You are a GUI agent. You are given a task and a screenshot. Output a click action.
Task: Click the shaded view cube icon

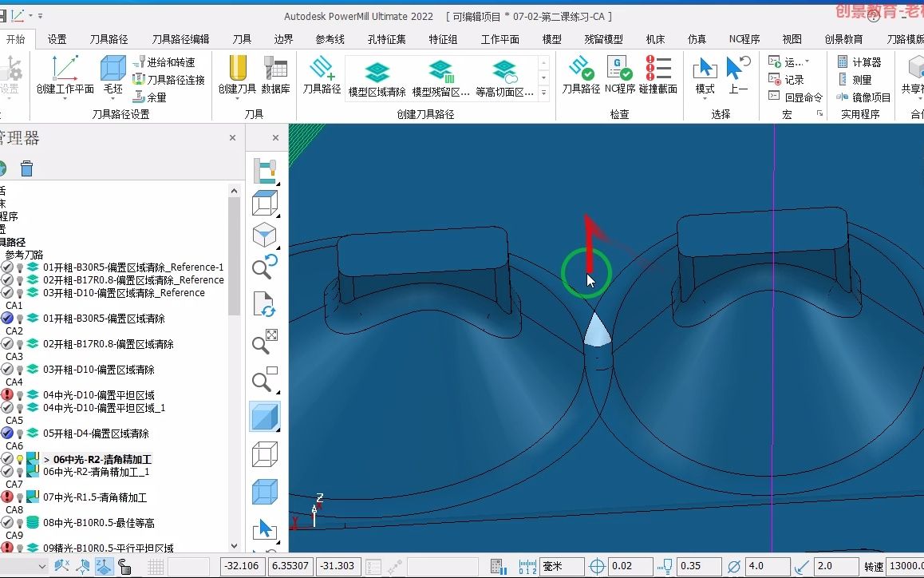(x=265, y=417)
